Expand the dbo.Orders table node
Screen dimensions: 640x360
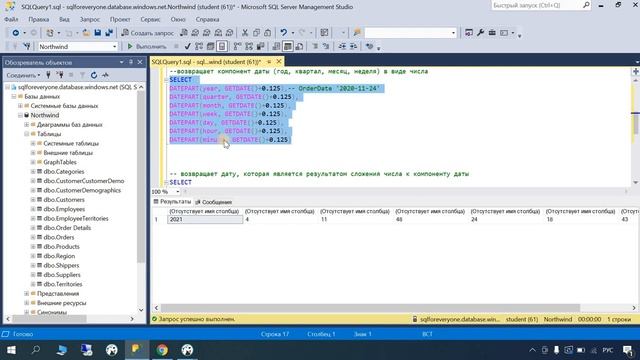(x=33, y=237)
